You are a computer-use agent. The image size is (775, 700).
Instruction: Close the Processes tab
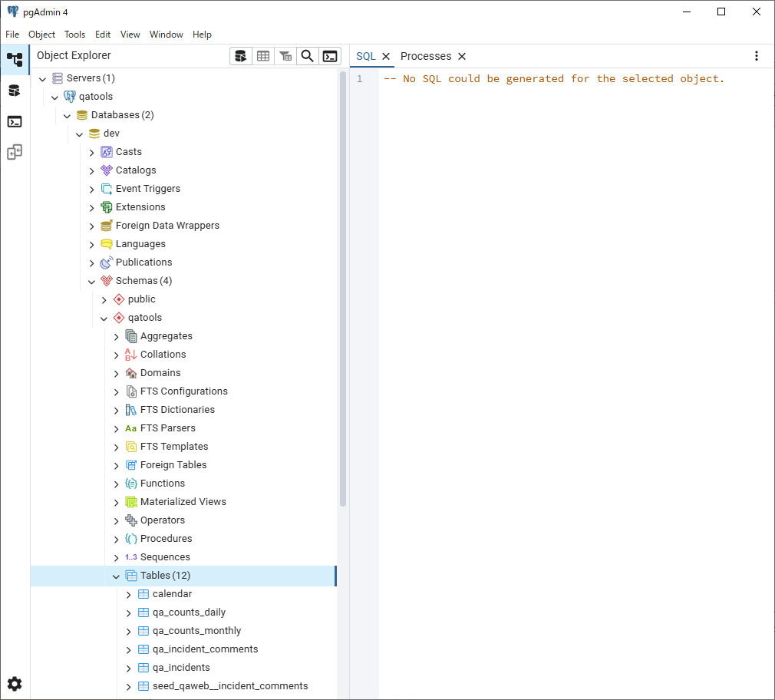[462, 56]
